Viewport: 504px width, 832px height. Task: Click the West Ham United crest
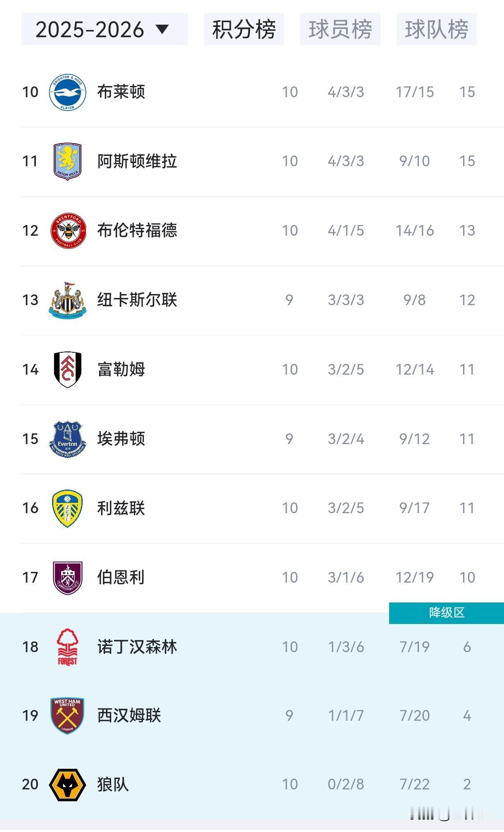(67, 715)
